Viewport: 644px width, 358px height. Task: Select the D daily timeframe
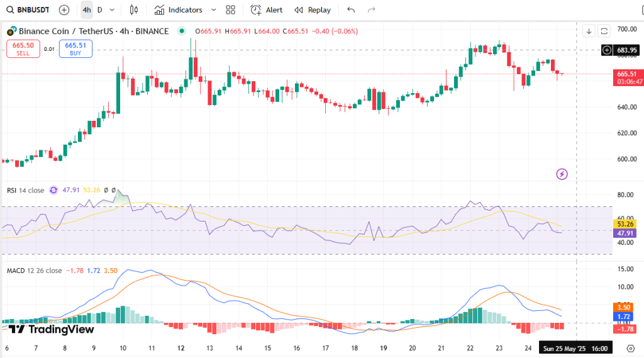(100, 10)
